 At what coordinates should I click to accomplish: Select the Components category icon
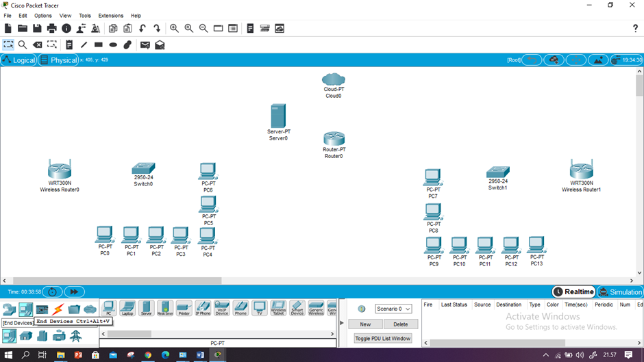42,309
